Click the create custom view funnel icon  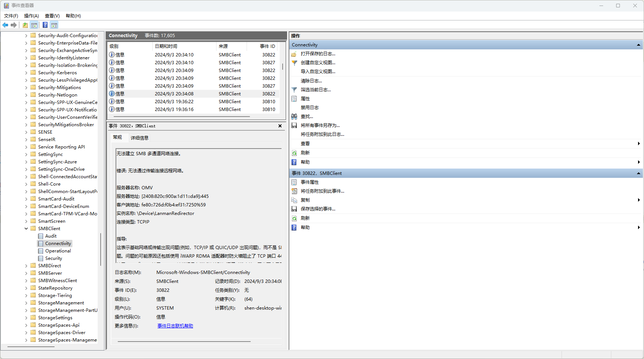pos(294,63)
